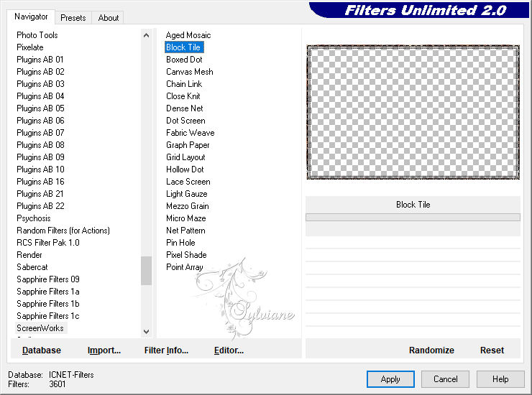Click Randomize to randomize settings
The image size is (532, 395).
pos(431,350)
